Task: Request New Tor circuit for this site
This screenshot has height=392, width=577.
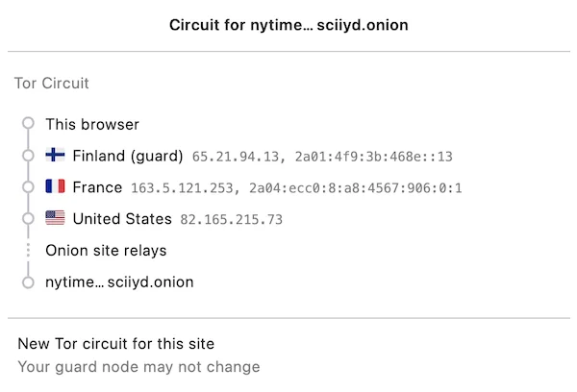Action: [116, 344]
